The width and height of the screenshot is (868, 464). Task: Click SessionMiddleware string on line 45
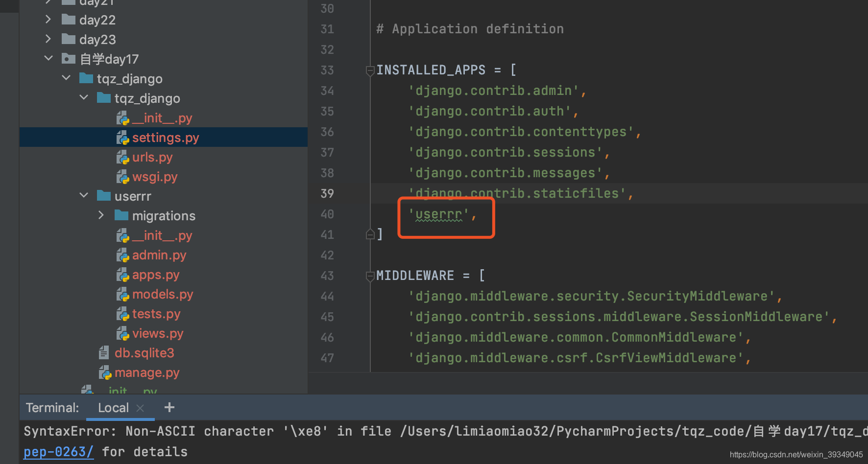tap(619, 317)
